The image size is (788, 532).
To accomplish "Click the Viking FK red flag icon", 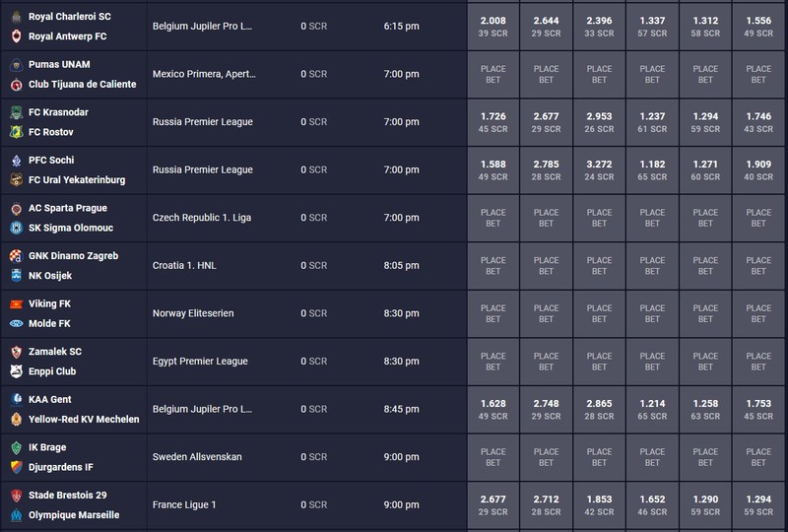I will point(16,303).
